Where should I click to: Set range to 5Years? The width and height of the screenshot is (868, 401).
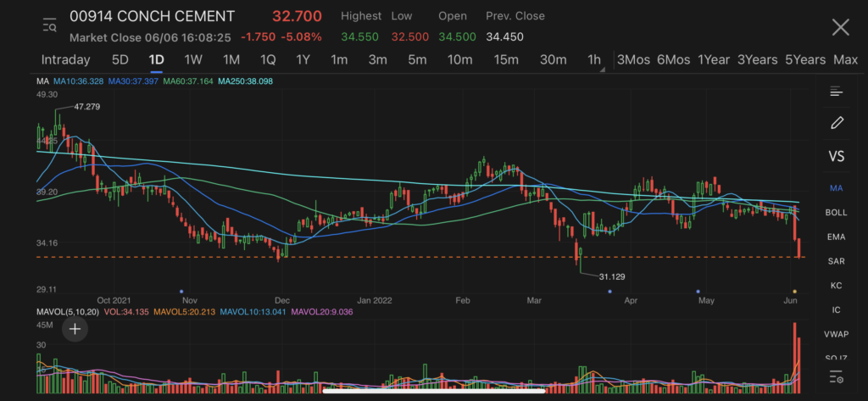(x=805, y=60)
